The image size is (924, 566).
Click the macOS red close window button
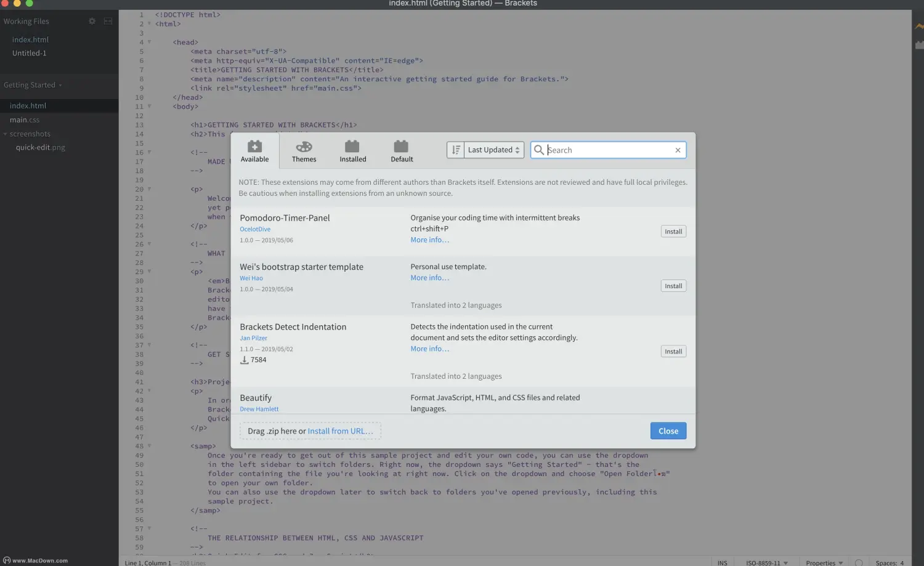(5, 3)
